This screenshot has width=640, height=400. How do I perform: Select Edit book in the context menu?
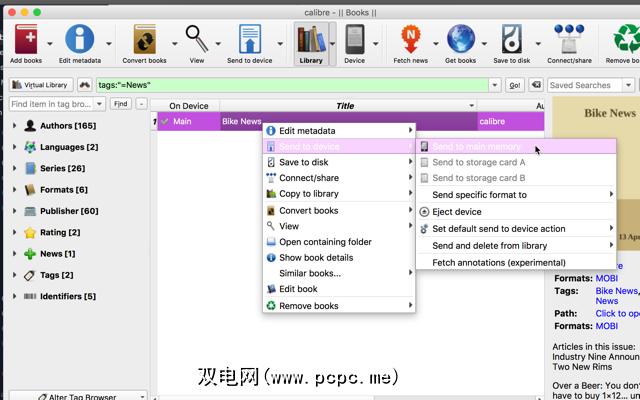point(339,289)
